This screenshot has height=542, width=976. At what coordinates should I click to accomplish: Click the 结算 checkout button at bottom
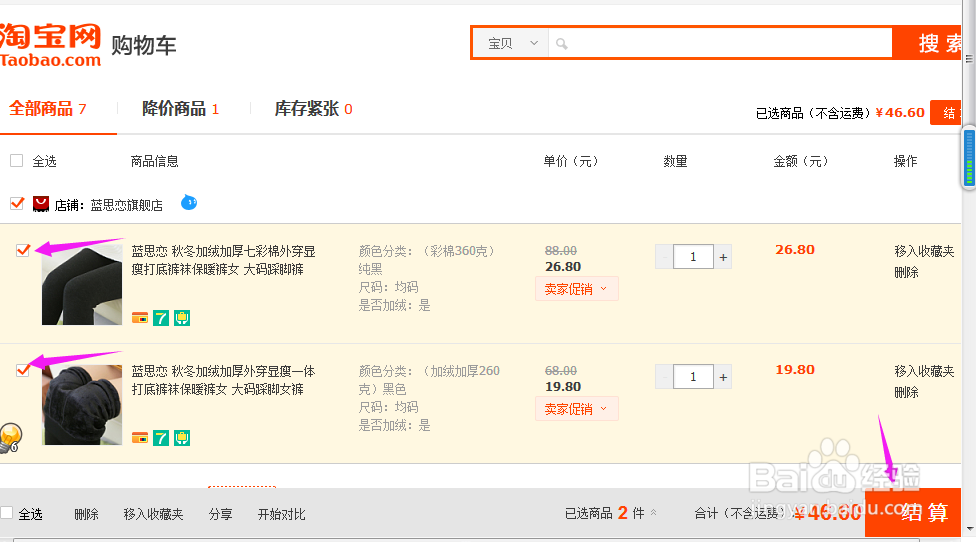click(x=923, y=513)
